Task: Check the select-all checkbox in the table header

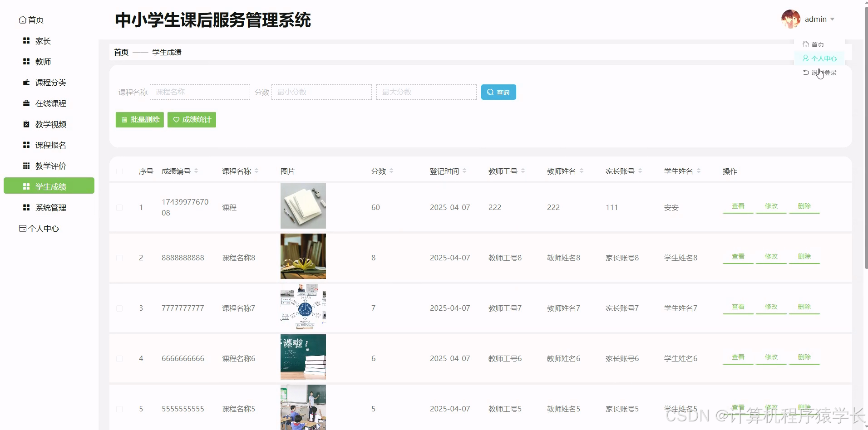Action: 119,171
